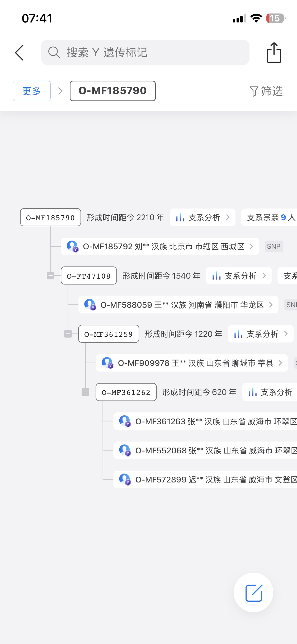
Task: Tap user avatar icon beside O-MF185792
Action: (72, 246)
